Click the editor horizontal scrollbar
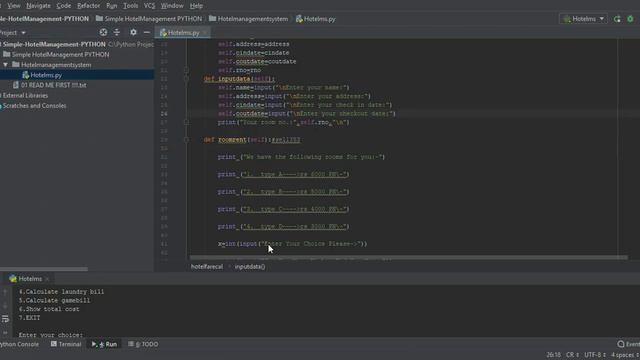Image resolution: width=640 pixels, height=360 pixels. [x=408, y=258]
